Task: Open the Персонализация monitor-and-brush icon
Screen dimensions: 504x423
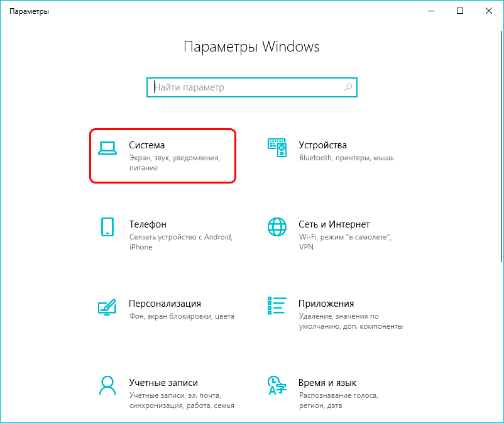Action: click(x=107, y=307)
